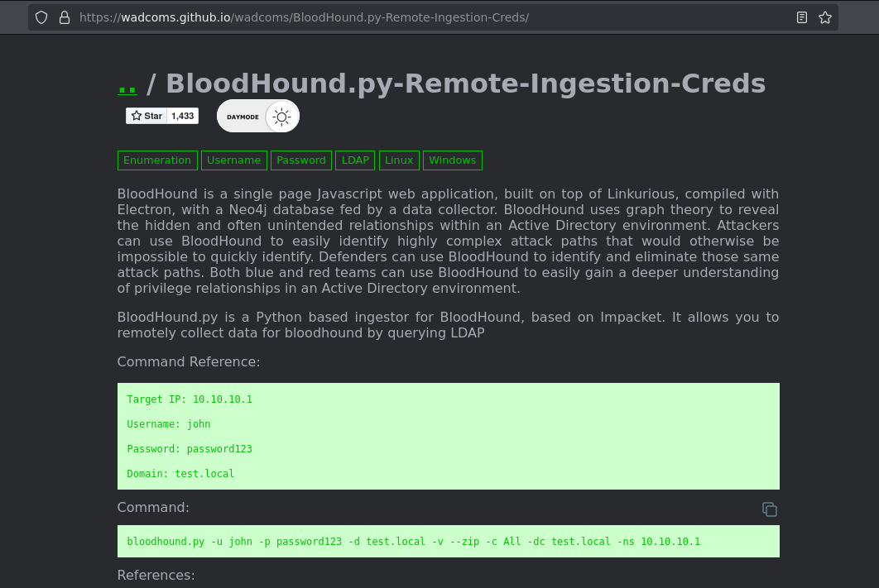
Task: Click the padlock site security icon
Action: pos(64,17)
